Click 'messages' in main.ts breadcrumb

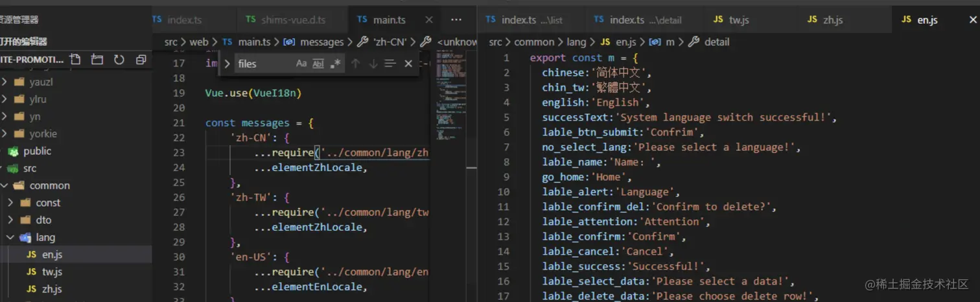point(321,42)
